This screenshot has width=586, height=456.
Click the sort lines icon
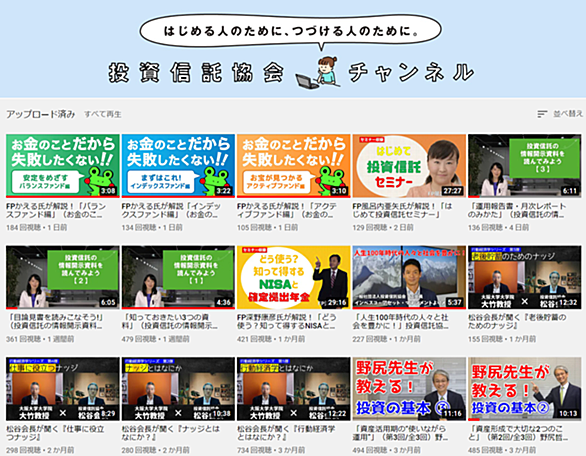click(x=542, y=114)
